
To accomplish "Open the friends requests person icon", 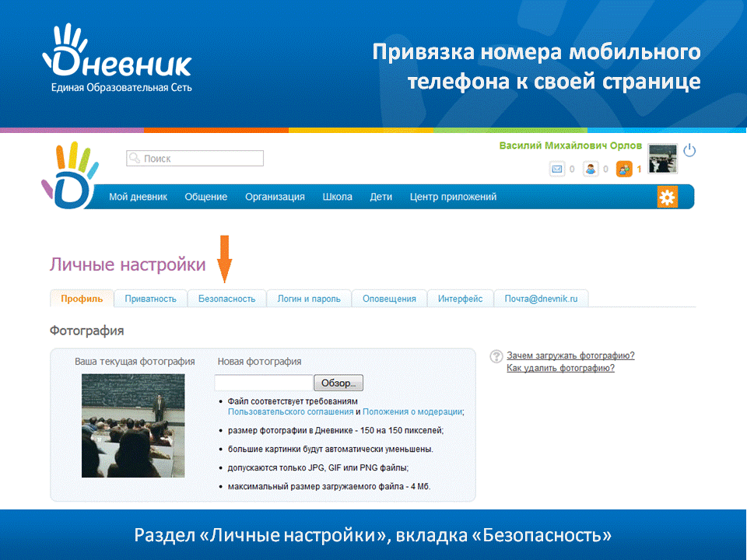I will click(591, 169).
